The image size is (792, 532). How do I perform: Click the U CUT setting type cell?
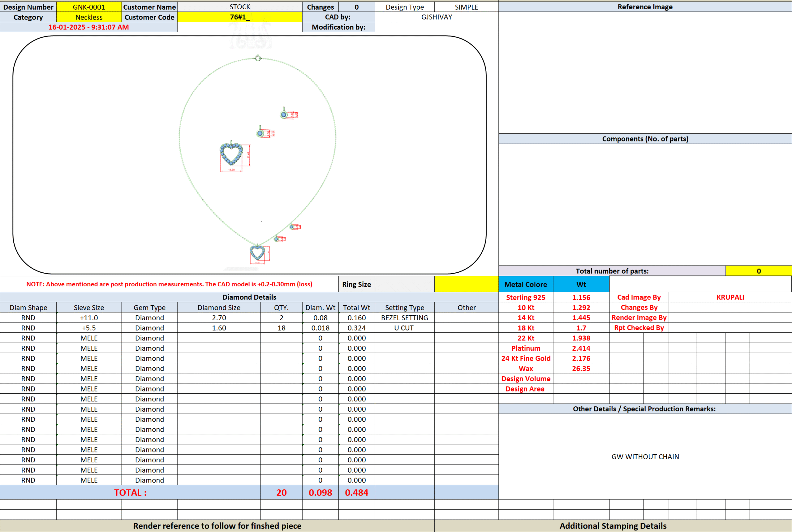click(x=404, y=328)
